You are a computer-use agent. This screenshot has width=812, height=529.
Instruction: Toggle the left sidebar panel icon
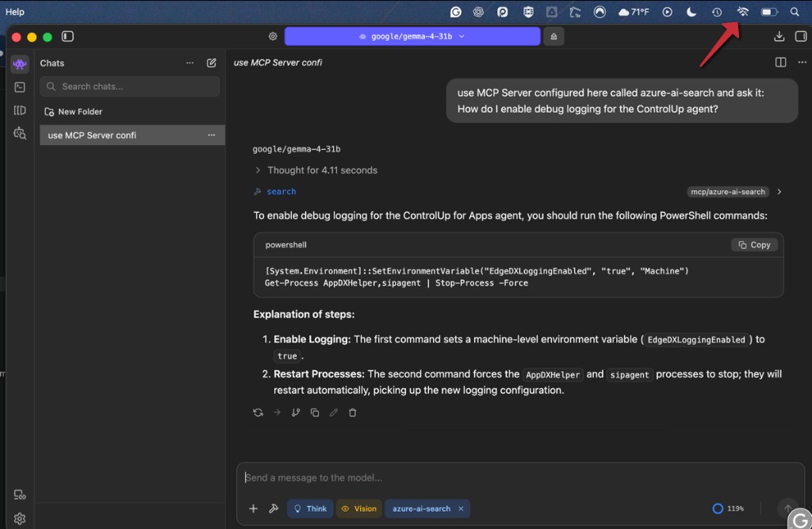(x=68, y=36)
